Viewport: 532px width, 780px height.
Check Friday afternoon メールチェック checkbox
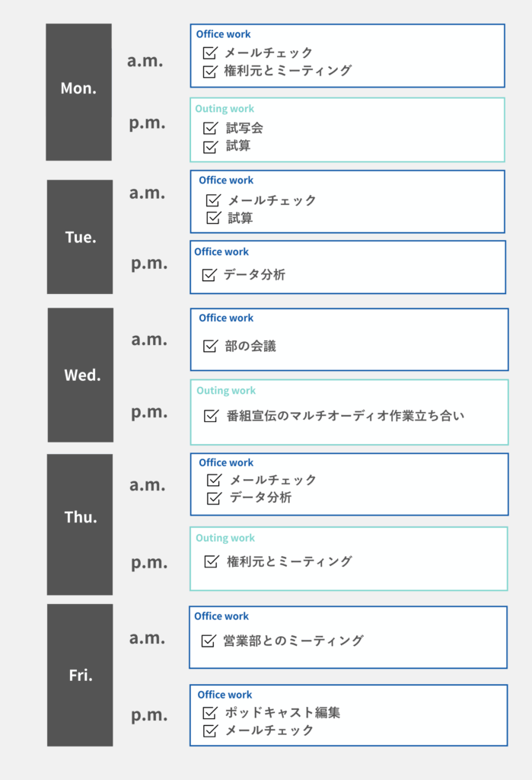(210, 730)
